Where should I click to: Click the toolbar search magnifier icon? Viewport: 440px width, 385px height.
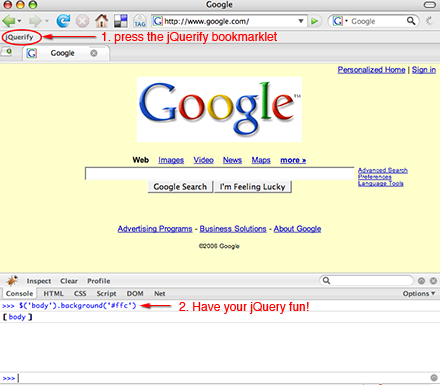point(411,21)
